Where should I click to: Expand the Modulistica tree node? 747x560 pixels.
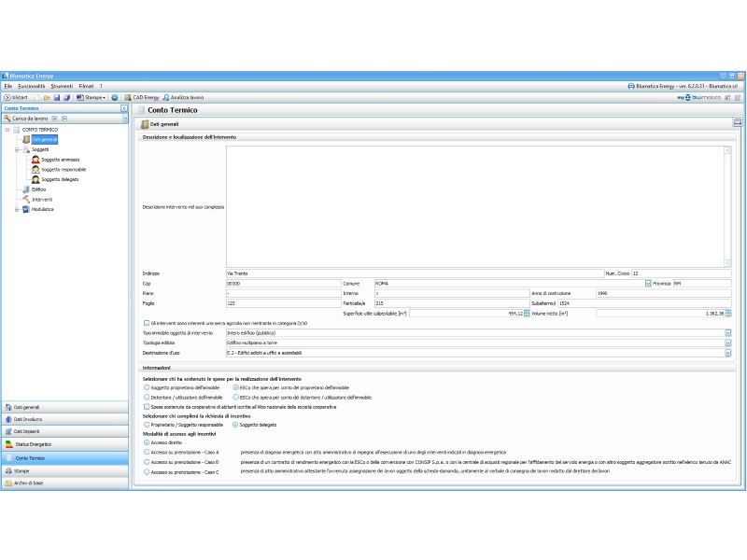pyautogui.click(x=17, y=209)
